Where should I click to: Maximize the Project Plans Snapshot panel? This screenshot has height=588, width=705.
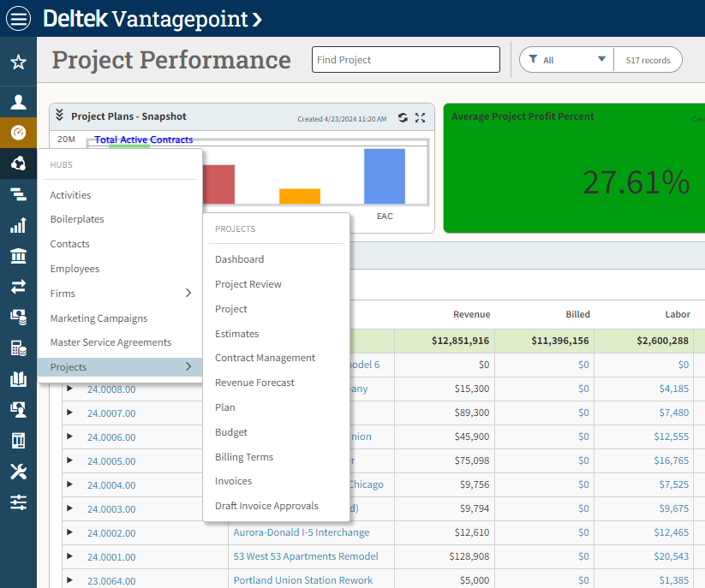click(x=420, y=118)
